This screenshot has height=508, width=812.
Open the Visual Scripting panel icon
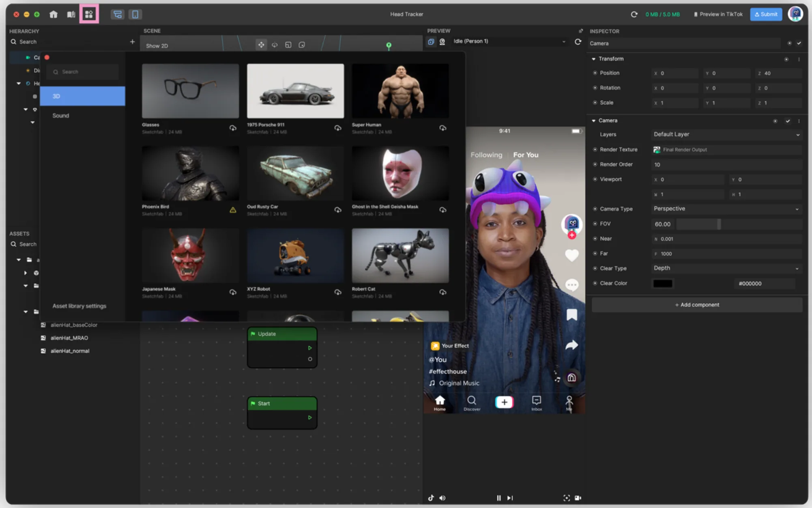click(118, 15)
